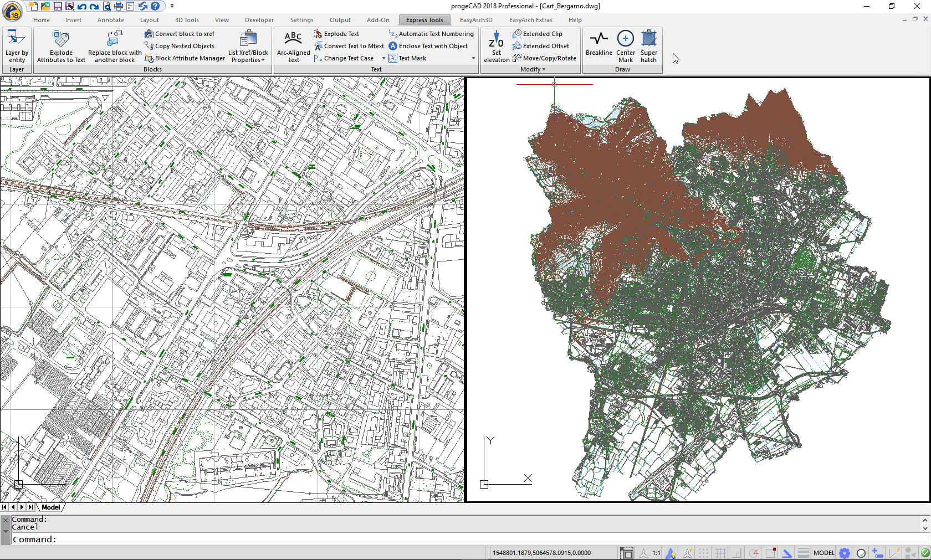Toggle polar tracking in status bar
931x560 pixels.
[x=754, y=553]
